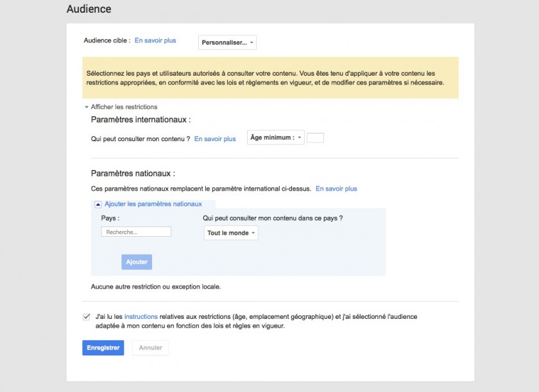Collapse the 'Ajouter les paramètres nationaux' panel arrow

tap(98, 203)
